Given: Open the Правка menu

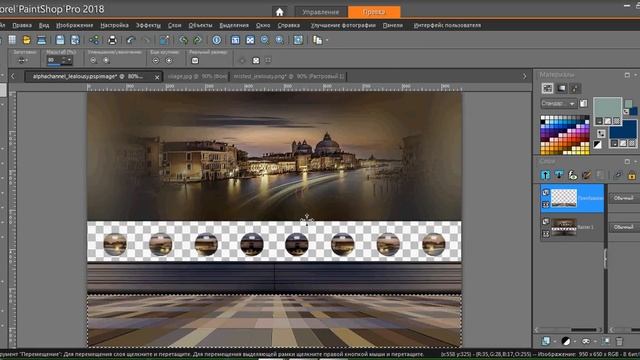Looking at the screenshot, I should [22, 25].
